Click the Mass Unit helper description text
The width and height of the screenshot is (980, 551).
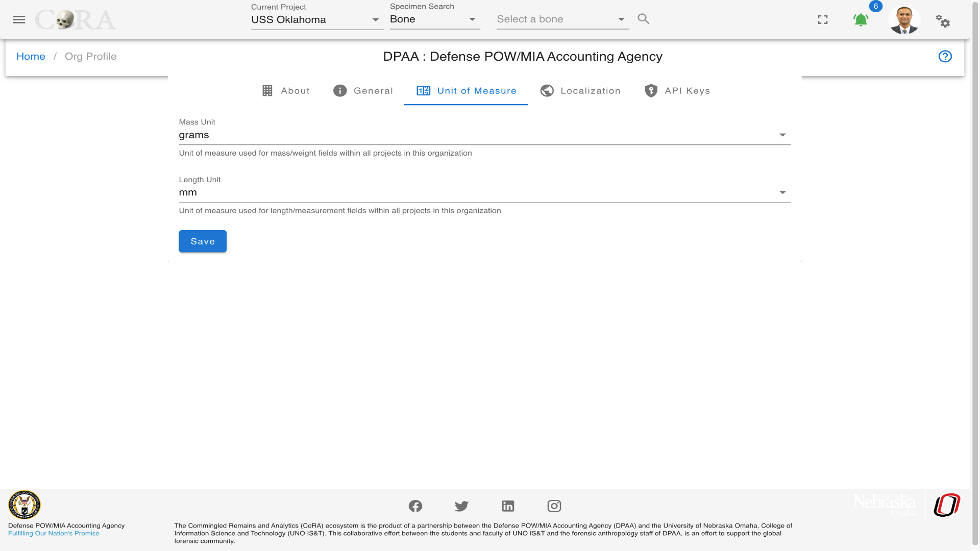pyautogui.click(x=325, y=153)
